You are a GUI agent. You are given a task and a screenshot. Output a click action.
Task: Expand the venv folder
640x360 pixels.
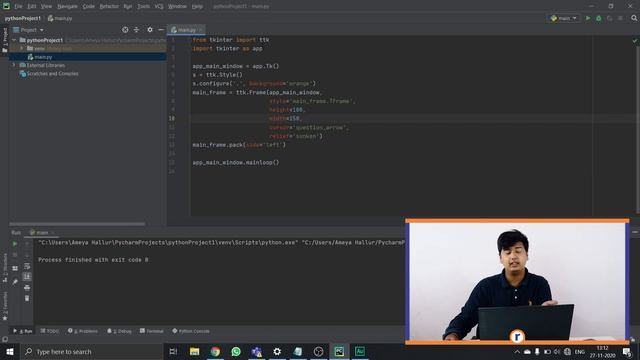pos(22,48)
